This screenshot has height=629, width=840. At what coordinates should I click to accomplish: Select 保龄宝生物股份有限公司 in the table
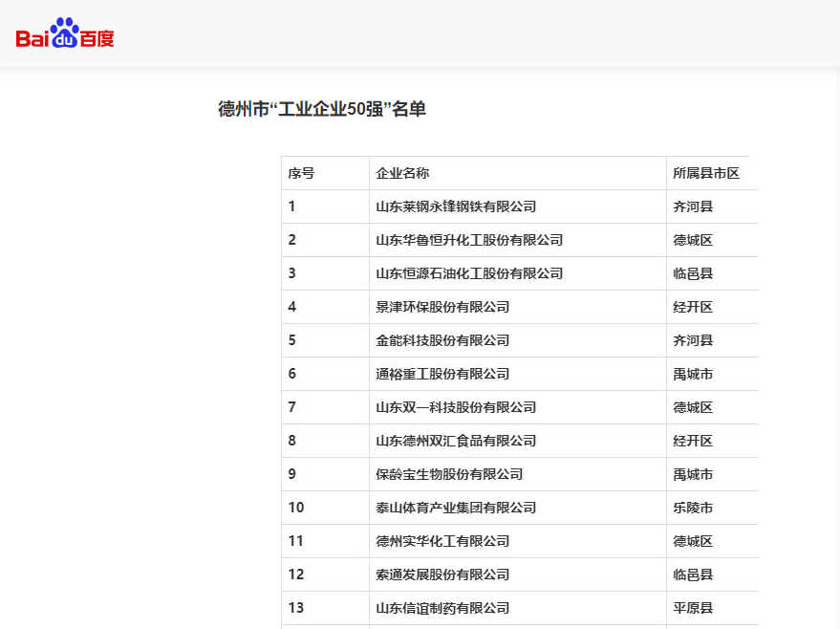pyautogui.click(x=449, y=474)
